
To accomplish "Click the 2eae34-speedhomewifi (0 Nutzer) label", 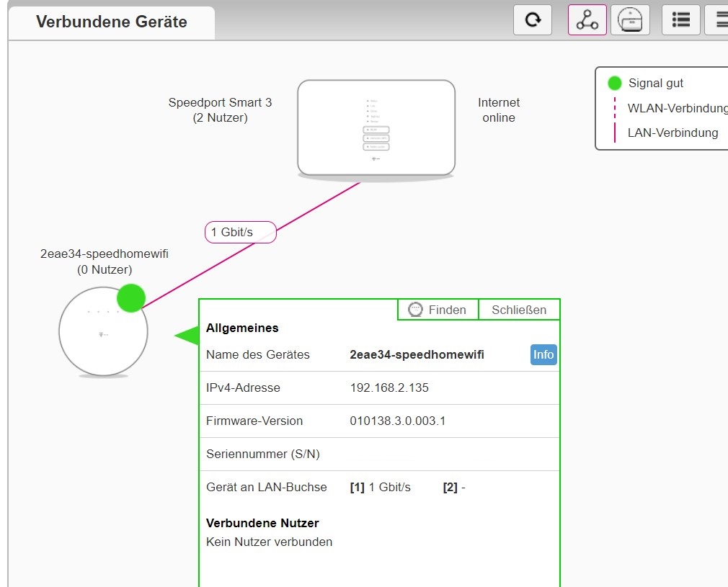I will point(105,261).
